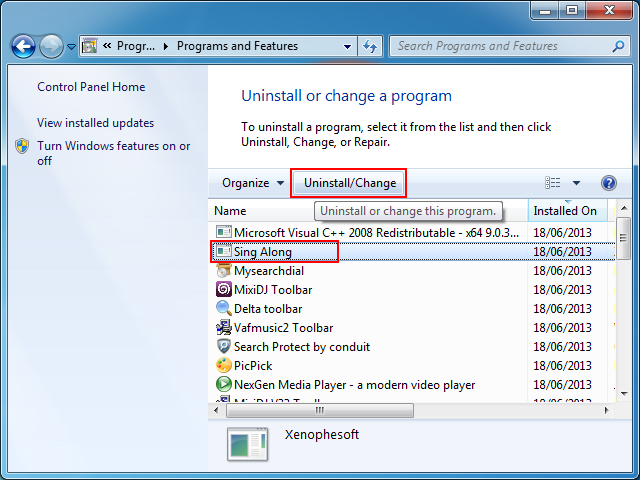Click the Progr... breadcrumb segment
The width and height of the screenshot is (640, 480).
[x=136, y=46]
